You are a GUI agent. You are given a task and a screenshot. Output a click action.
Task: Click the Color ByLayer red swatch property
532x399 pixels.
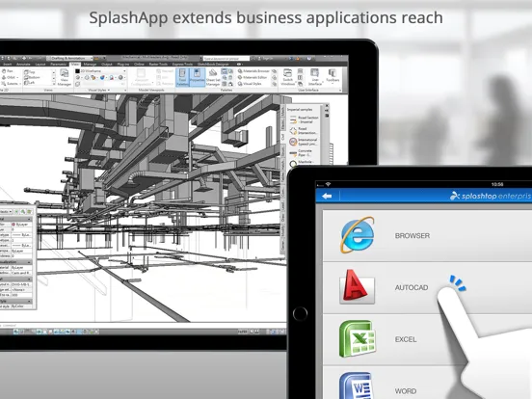13,225
